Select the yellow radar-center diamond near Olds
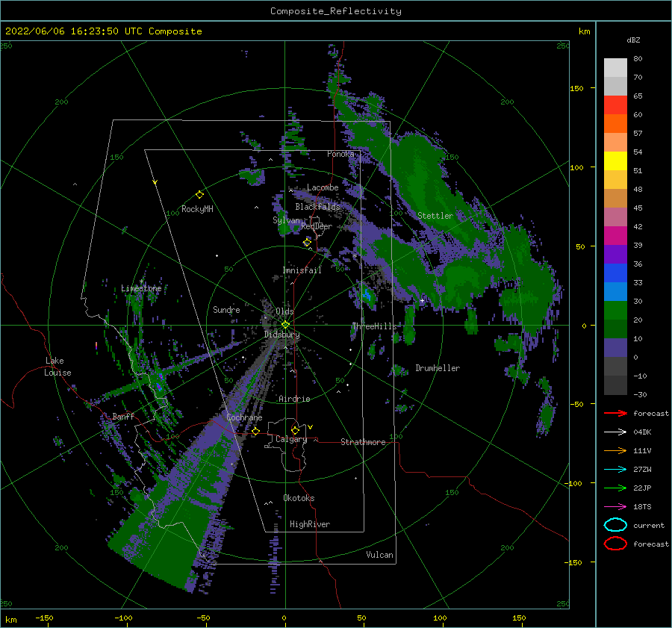 tap(285, 325)
